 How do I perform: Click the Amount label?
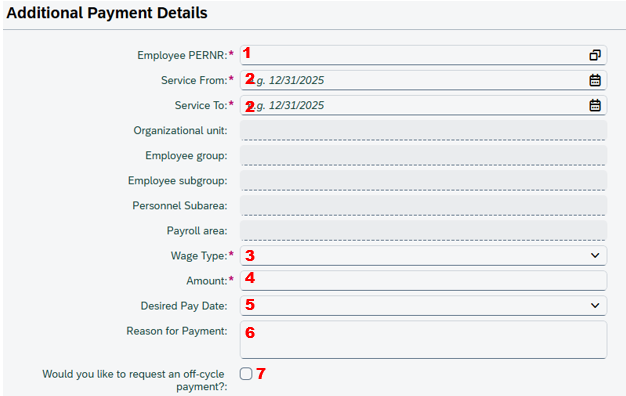pyautogui.click(x=207, y=281)
